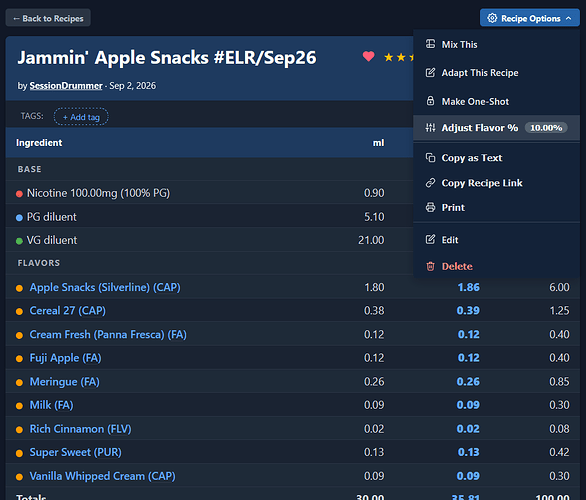Open Apple Snacks (Silverline) (CAP) flavor
The height and width of the screenshot is (500, 586).
(105, 287)
